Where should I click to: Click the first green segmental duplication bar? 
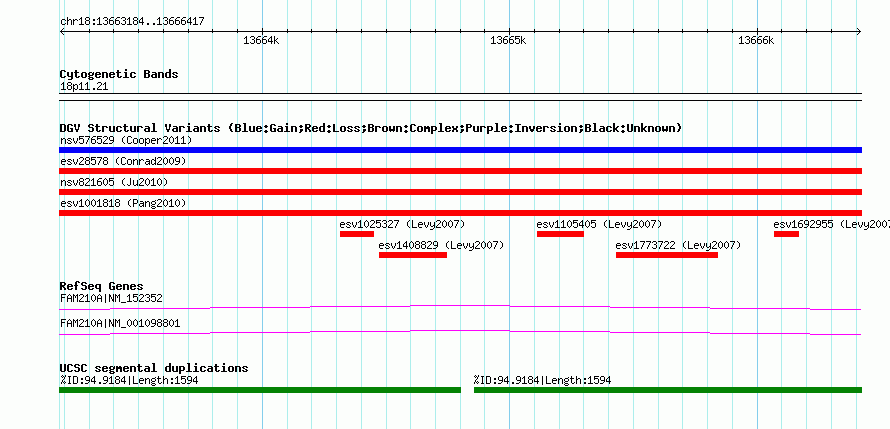coord(260,390)
